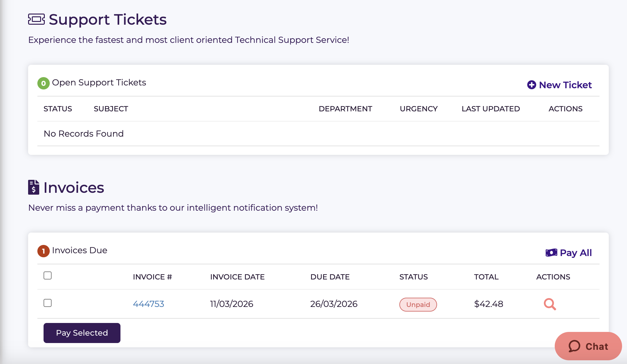Sort tickets by DEPARTMENT column header

tap(345, 109)
